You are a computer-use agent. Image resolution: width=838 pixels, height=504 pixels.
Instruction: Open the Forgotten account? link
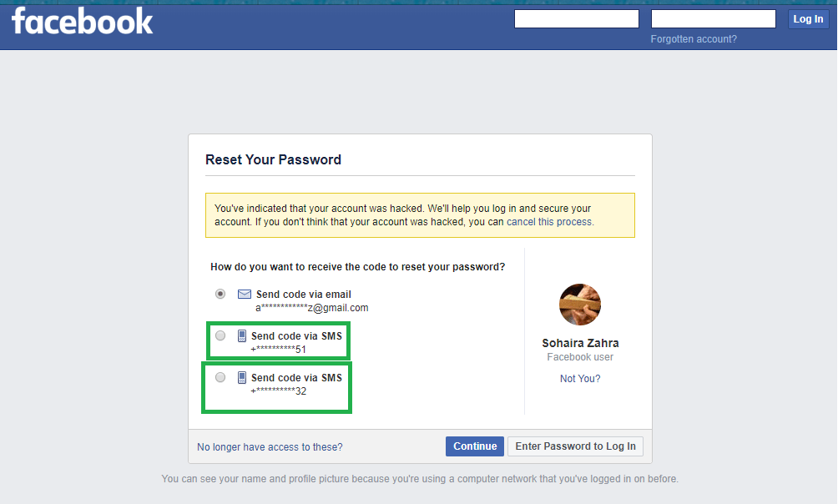pyautogui.click(x=693, y=39)
